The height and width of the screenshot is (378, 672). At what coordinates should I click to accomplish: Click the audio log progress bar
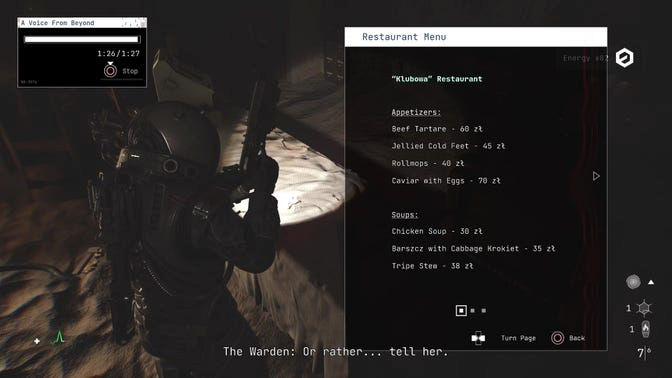[82, 39]
